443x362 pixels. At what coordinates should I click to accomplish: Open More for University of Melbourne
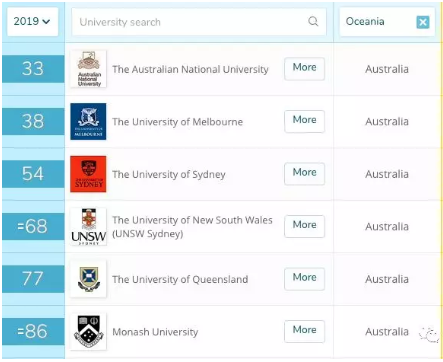click(304, 121)
